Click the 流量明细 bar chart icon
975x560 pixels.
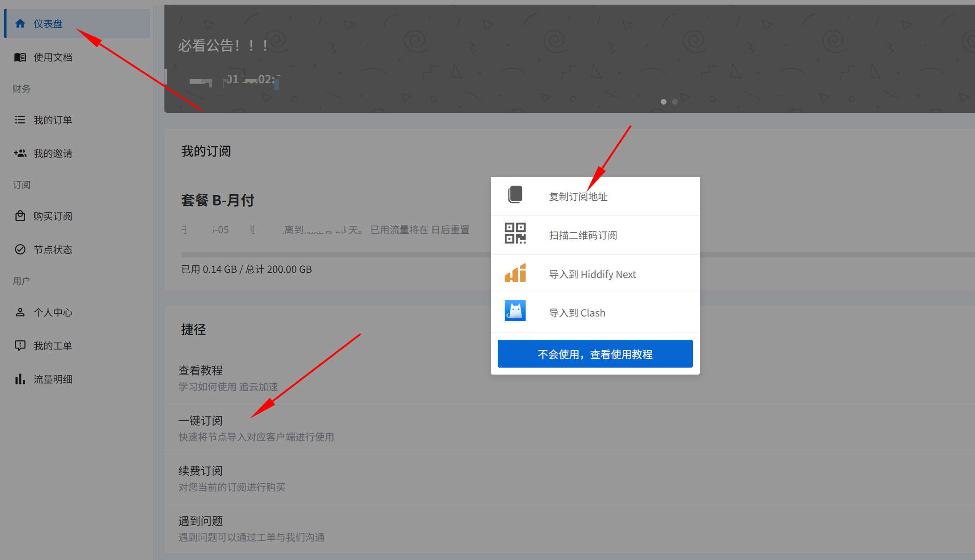pos(20,379)
